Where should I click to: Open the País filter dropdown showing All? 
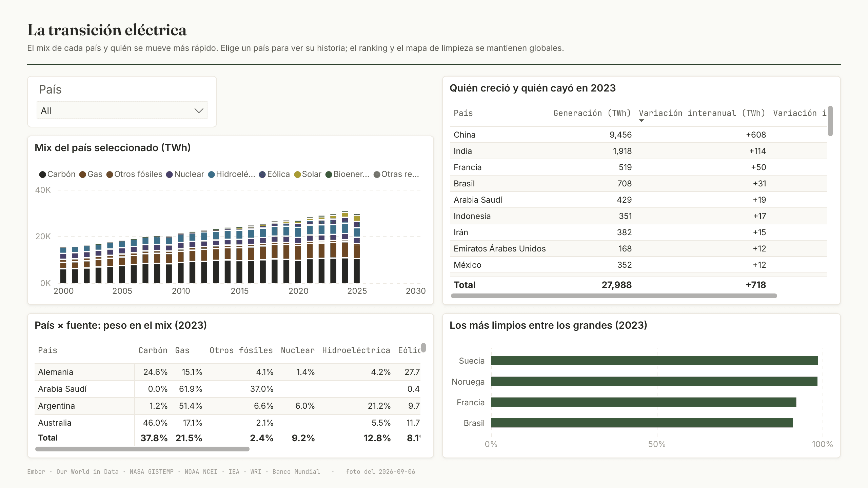(x=122, y=110)
